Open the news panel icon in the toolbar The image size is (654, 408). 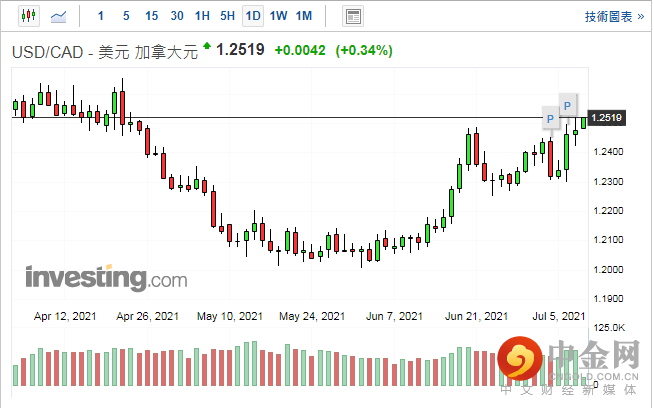tap(353, 16)
